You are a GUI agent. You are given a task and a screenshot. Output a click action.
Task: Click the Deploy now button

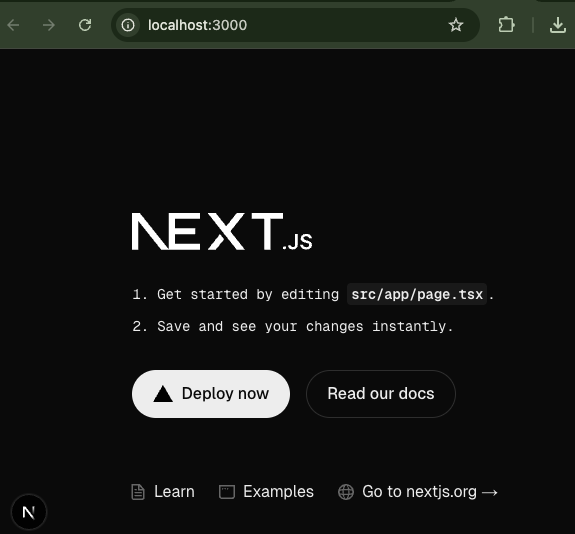point(211,394)
